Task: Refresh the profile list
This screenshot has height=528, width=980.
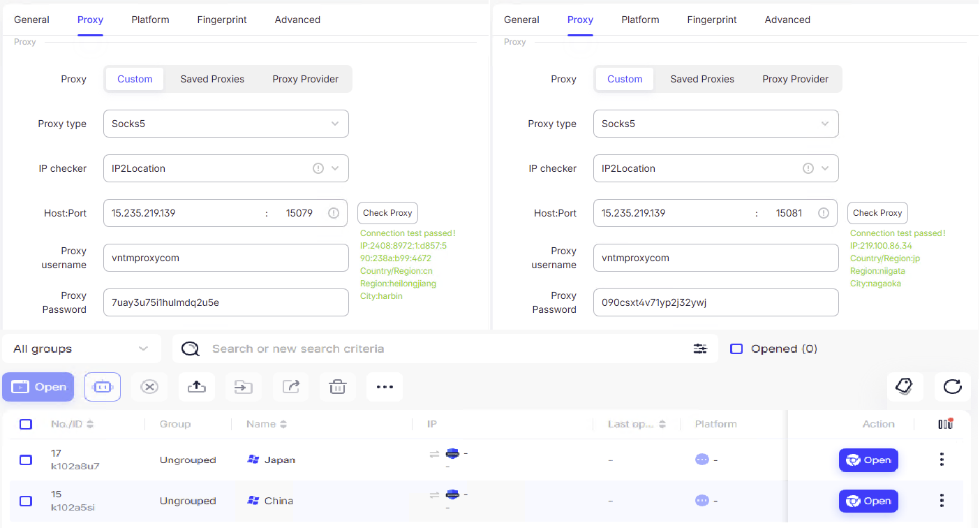Action: coord(952,385)
